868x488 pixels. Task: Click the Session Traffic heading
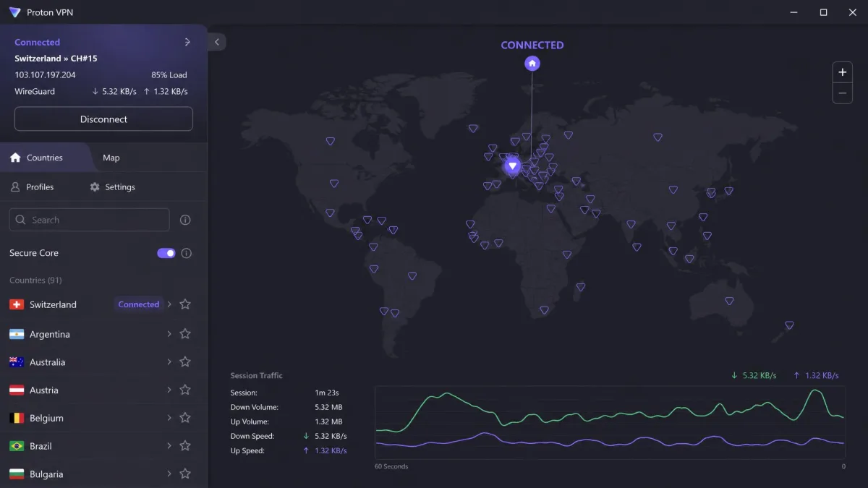pyautogui.click(x=257, y=376)
